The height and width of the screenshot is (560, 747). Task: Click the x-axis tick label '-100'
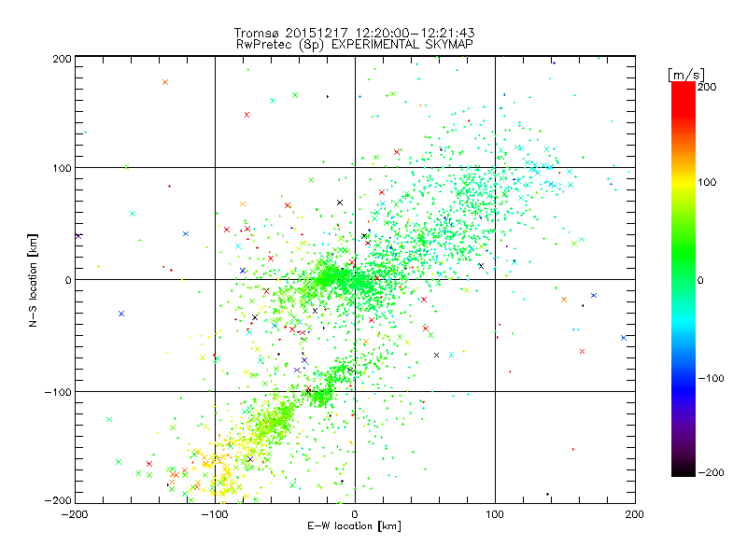[x=215, y=514]
